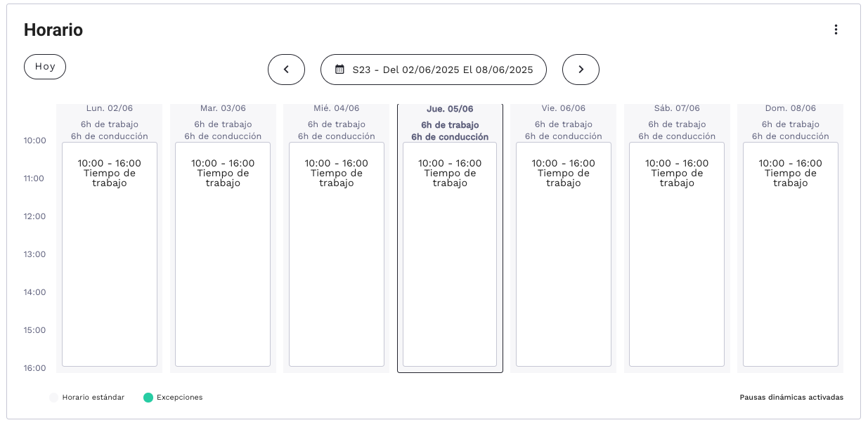Select Tuesday 03/06 work time block

click(223, 254)
